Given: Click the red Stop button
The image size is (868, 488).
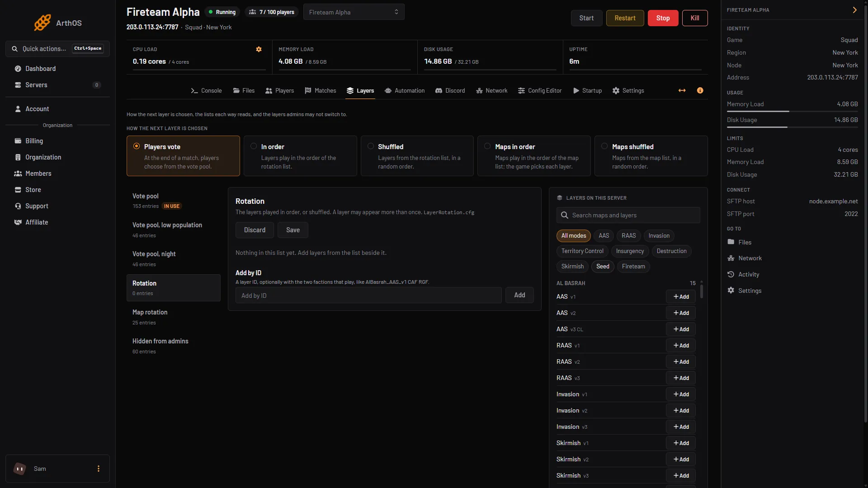Looking at the screenshot, I should coord(663,18).
